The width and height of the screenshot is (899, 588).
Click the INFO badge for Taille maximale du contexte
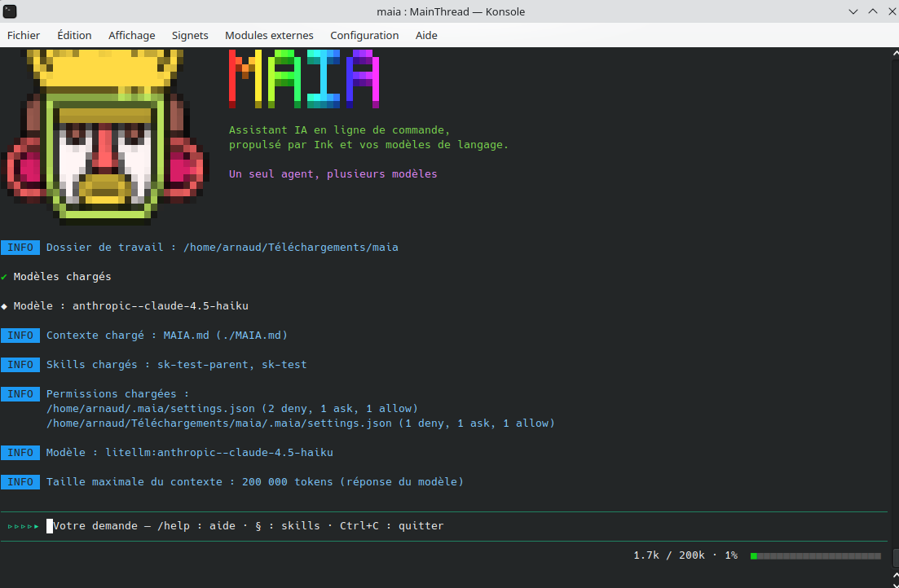(x=20, y=482)
